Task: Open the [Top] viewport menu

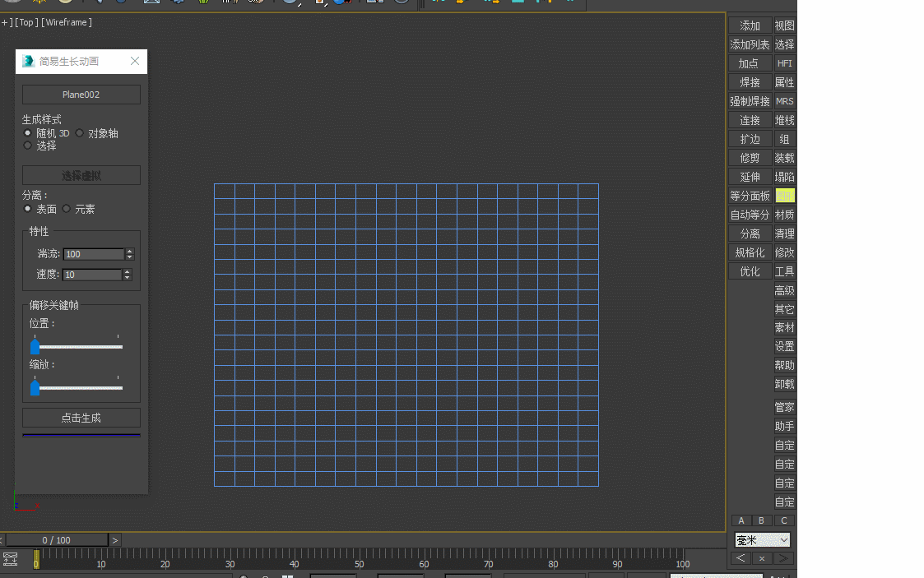Action: [x=26, y=22]
